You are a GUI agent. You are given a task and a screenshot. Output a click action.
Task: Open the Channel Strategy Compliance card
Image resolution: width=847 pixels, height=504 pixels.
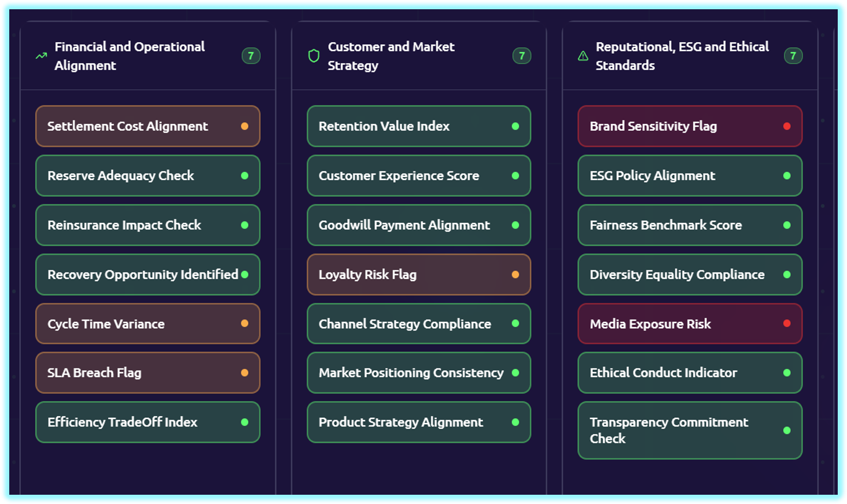coord(418,324)
